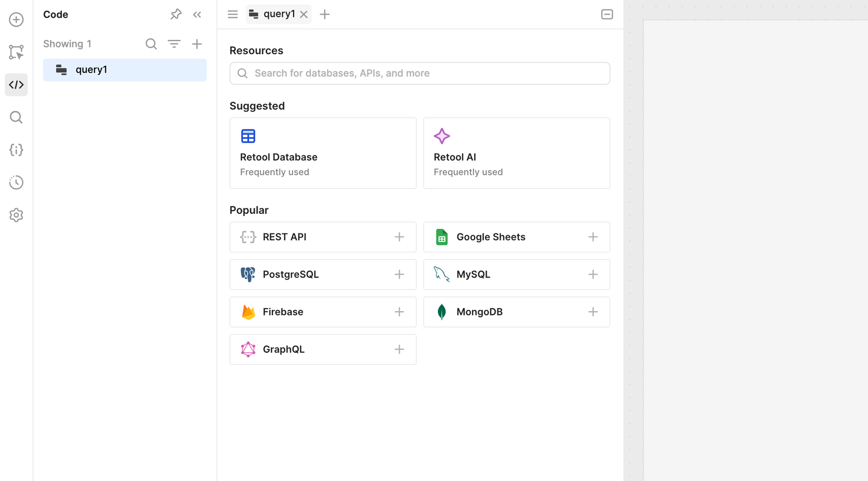Add a new tab next to query1
868x481 pixels.
pyautogui.click(x=325, y=15)
